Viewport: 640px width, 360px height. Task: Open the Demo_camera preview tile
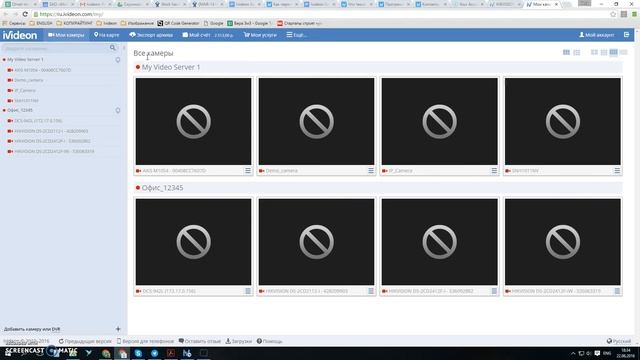316,121
